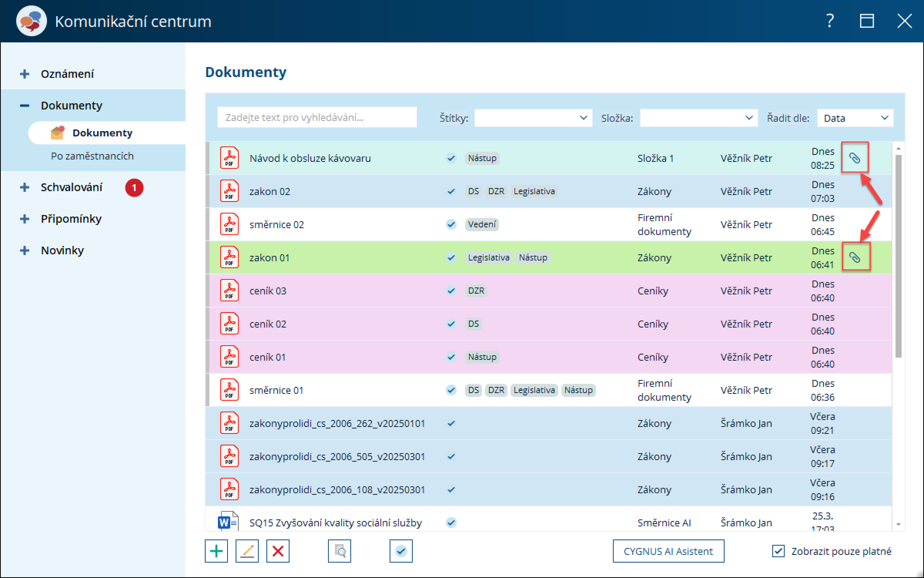924x578 pixels.
Task: Click the read checkmark on ceník 03 row
Action: tap(451, 291)
